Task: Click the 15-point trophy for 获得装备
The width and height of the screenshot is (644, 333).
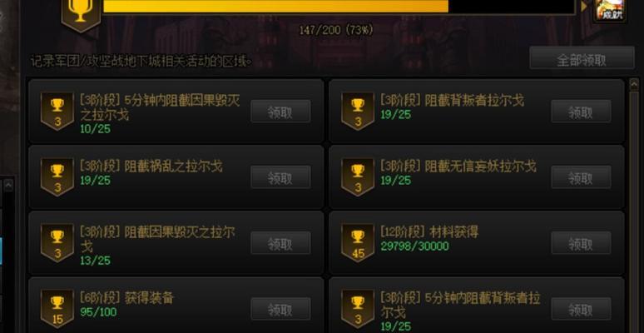Action: (x=57, y=309)
